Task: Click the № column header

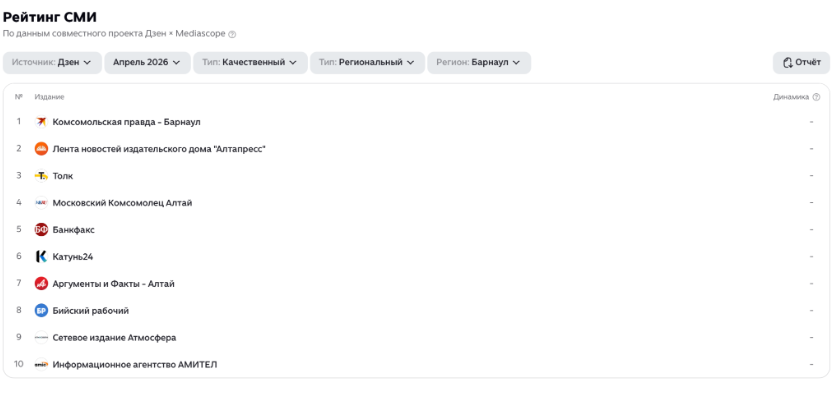Action: pos(19,97)
